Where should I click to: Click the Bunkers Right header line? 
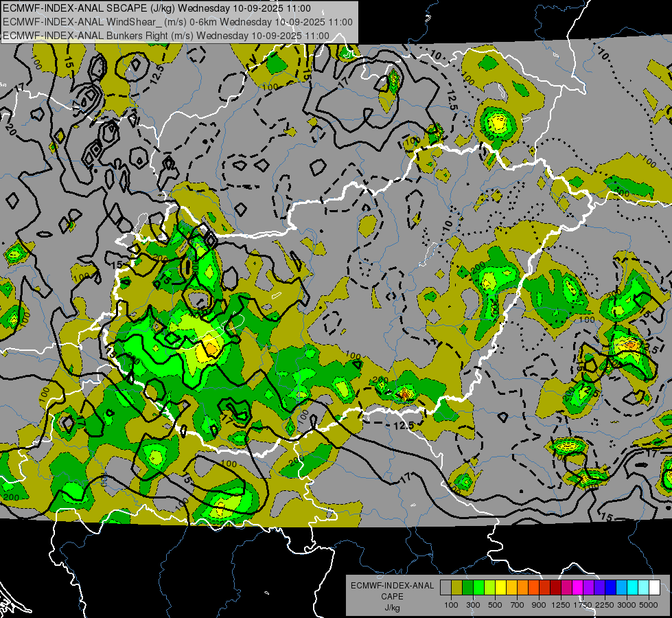click(x=166, y=36)
